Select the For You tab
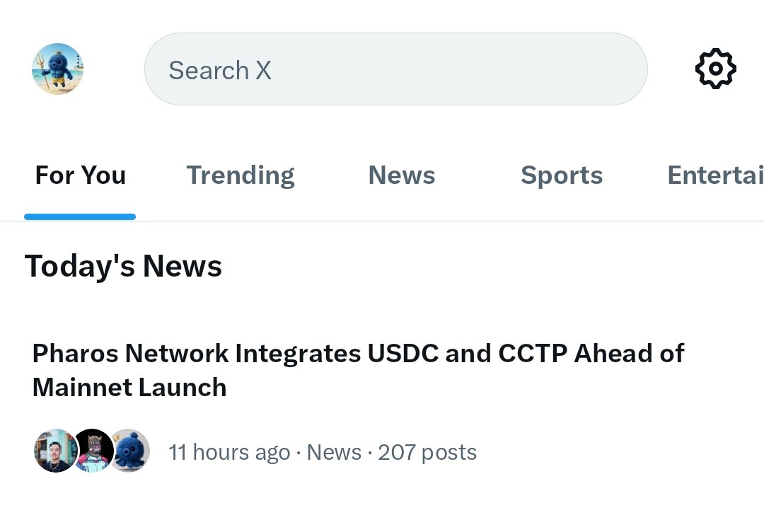This screenshot has height=532, width=764. point(80,175)
